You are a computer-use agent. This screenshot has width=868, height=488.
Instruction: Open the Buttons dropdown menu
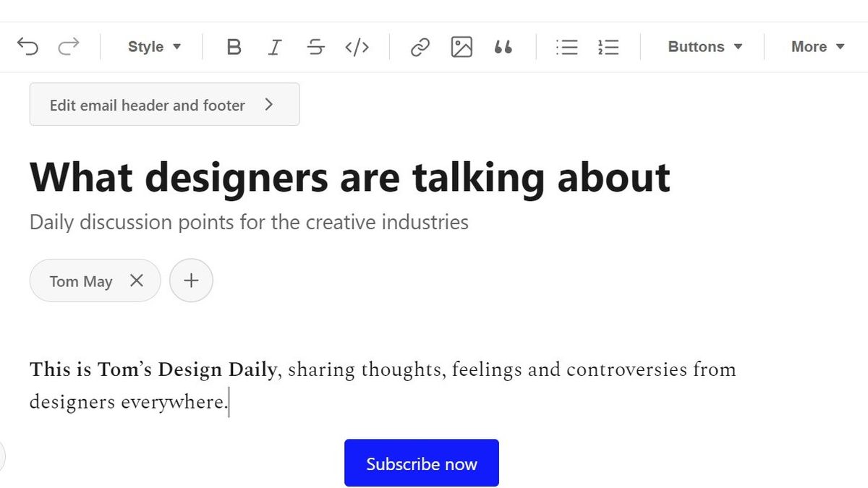point(705,47)
